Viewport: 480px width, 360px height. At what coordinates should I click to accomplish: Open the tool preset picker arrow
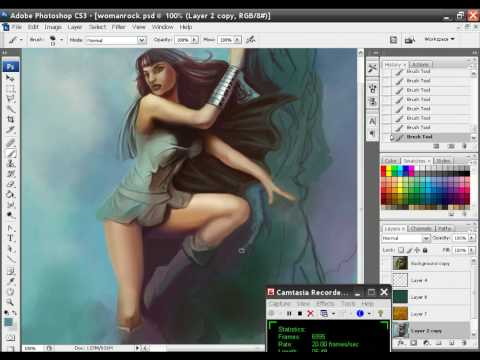pos(21,40)
